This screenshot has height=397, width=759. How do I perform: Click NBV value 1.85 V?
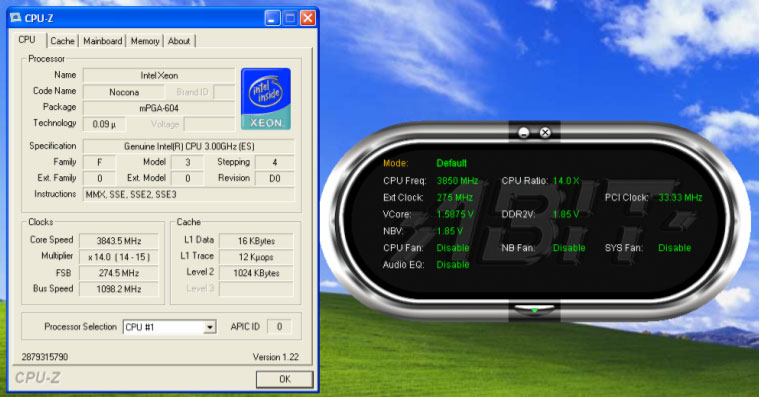tap(450, 231)
